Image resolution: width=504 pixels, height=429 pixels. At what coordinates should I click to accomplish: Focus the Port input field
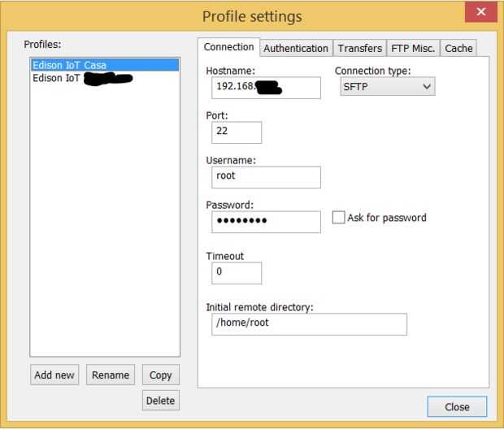tap(236, 132)
